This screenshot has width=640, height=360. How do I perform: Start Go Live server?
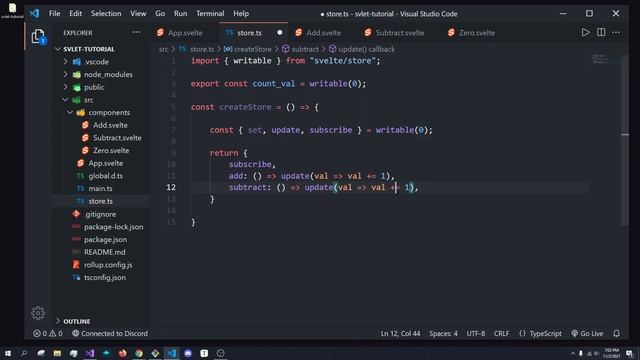(587, 333)
